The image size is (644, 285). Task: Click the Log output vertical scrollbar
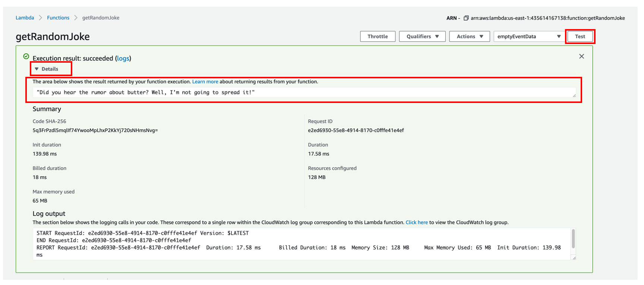coord(573,239)
